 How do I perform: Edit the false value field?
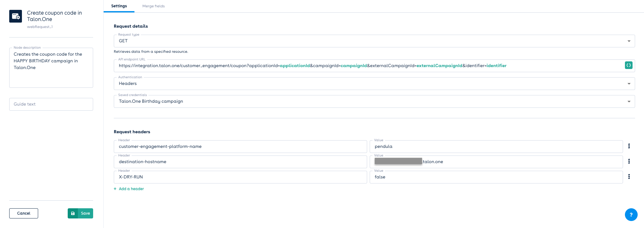tap(496, 177)
